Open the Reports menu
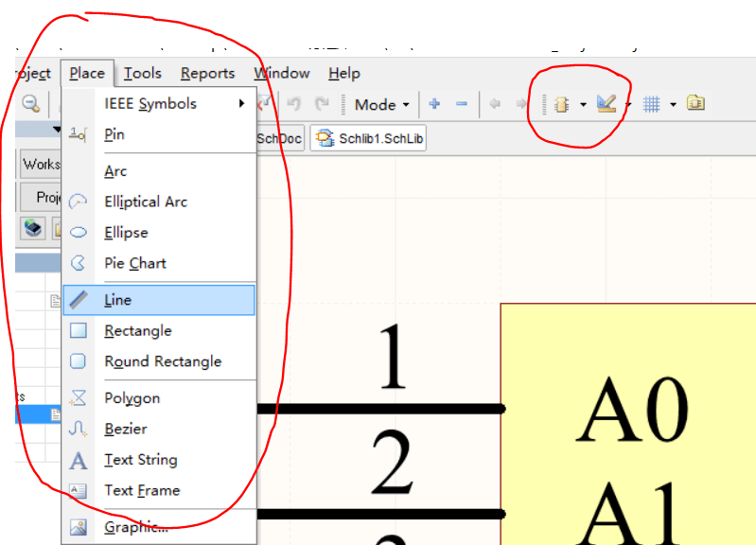Viewport: 756px width, 545px height. [207, 73]
